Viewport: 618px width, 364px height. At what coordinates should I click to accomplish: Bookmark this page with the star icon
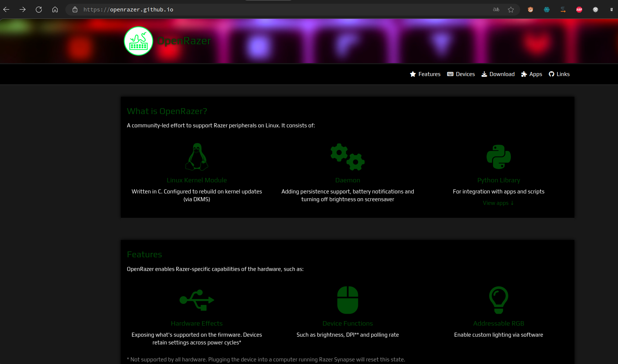coord(511,10)
